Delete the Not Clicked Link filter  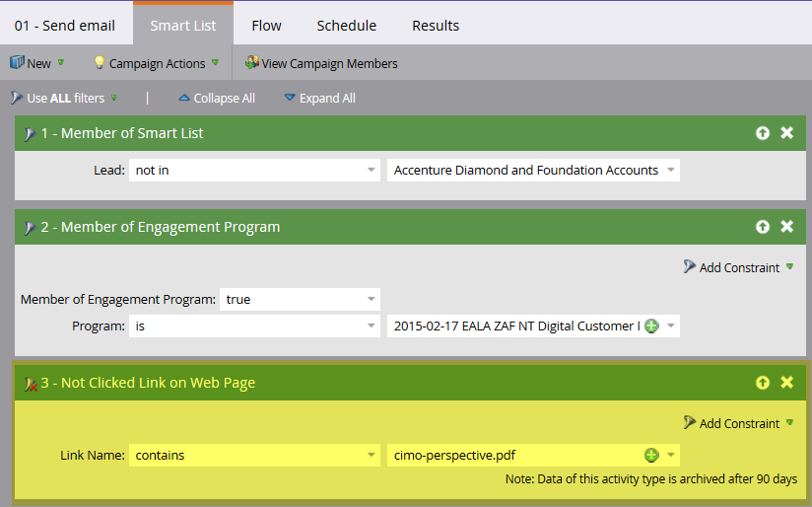786,383
